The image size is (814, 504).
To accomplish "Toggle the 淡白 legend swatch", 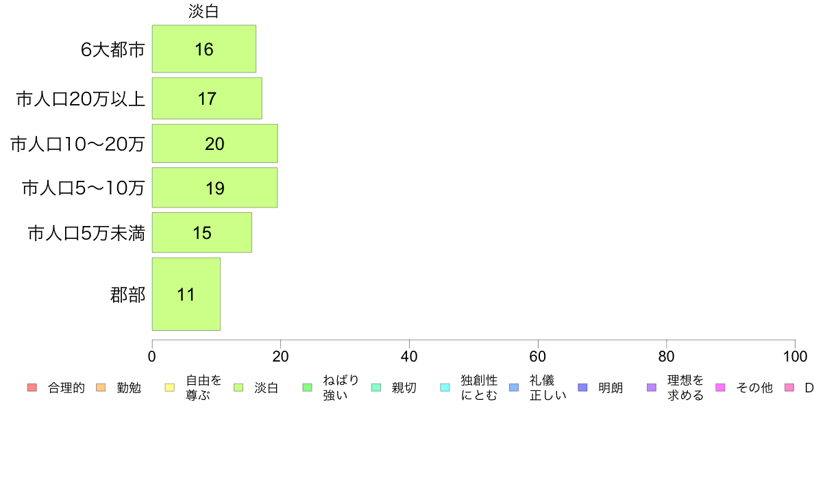I will [x=238, y=388].
